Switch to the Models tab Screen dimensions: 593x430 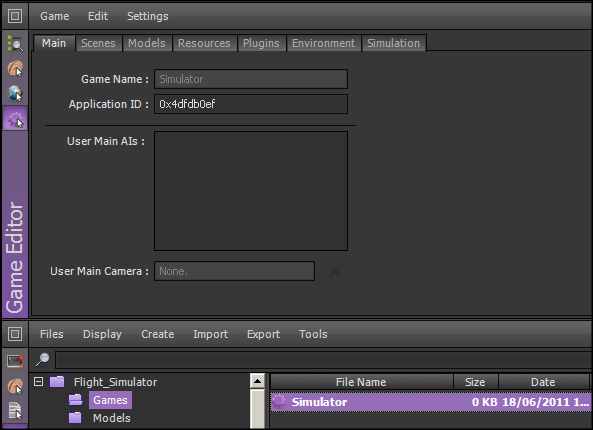pyautogui.click(x=147, y=43)
